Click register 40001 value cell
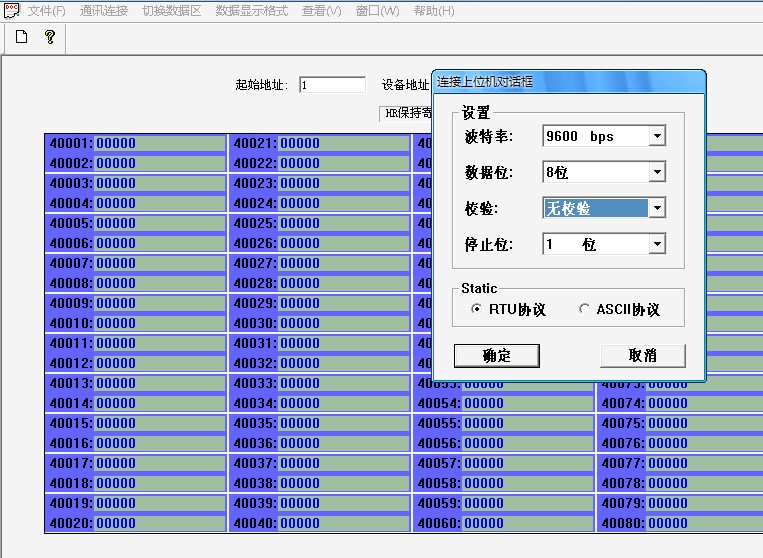763x558 pixels. tap(158, 143)
